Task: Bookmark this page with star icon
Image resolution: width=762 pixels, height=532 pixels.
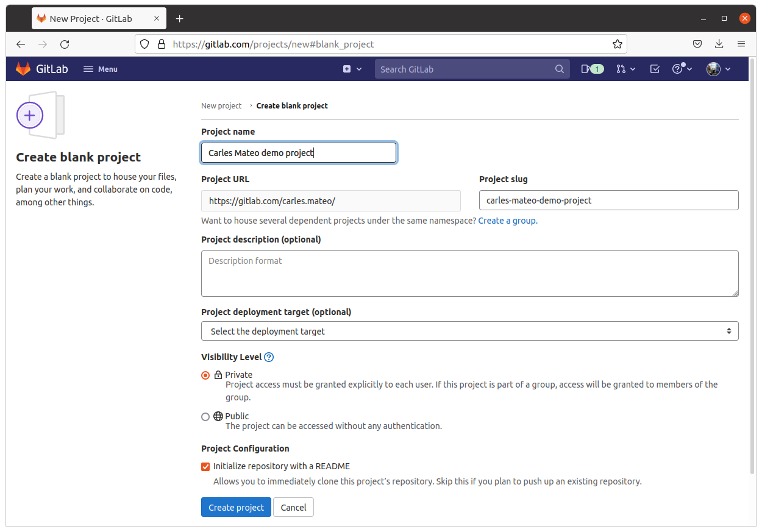Action: coord(617,44)
